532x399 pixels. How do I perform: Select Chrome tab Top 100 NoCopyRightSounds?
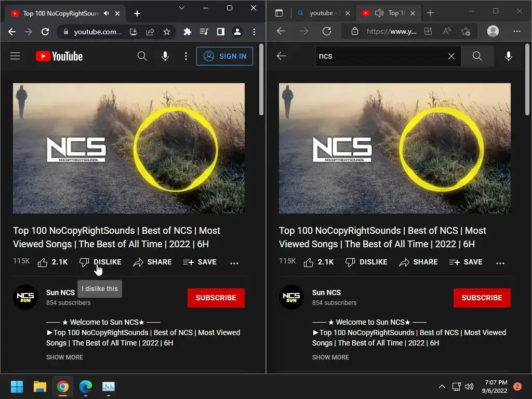pyautogui.click(x=60, y=13)
